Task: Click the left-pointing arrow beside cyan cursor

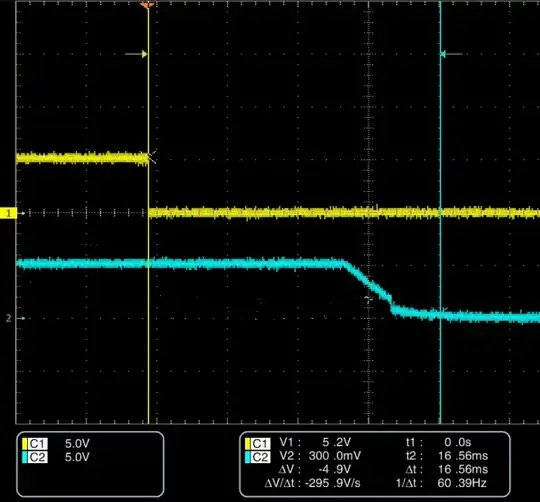Action: [451, 54]
